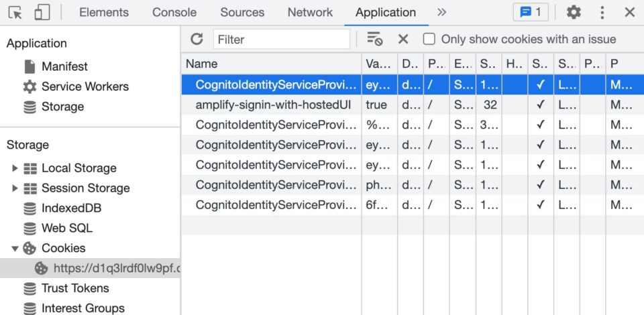The image size is (644, 315).
Task: Activate the inspect element picker icon
Action: 15,13
